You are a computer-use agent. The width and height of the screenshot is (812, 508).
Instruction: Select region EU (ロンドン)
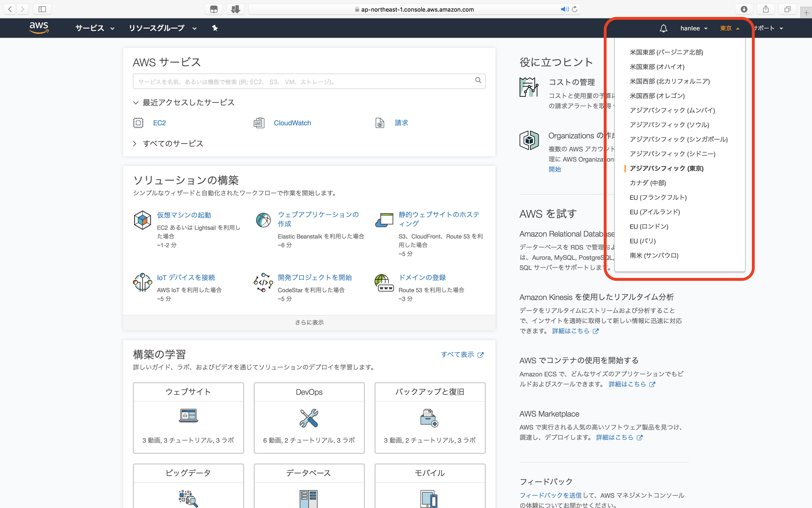tap(649, 226)
